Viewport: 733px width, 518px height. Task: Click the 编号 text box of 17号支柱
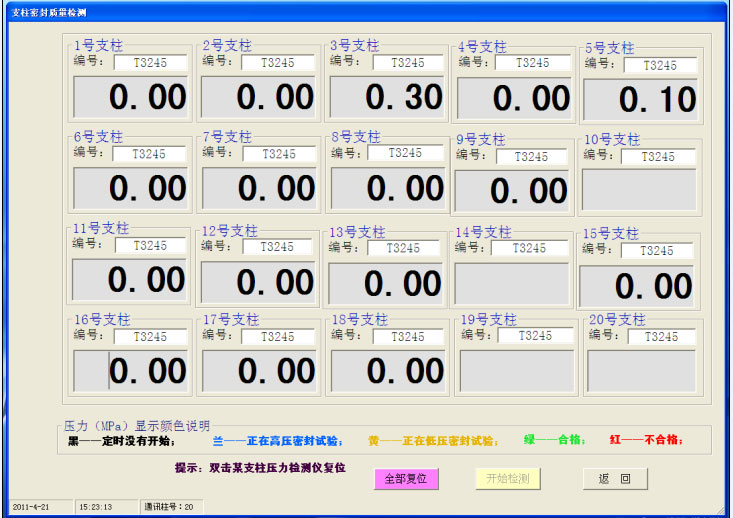(277, 337)
